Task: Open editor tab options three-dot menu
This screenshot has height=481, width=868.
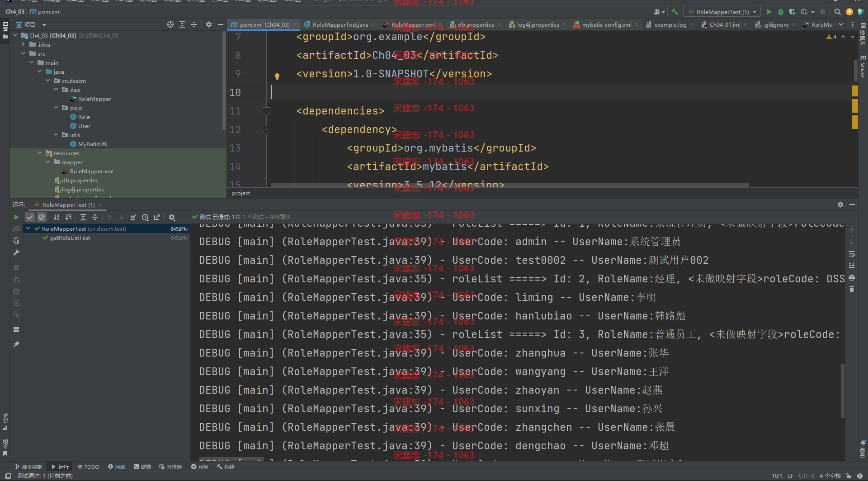Action: point(853,24)
